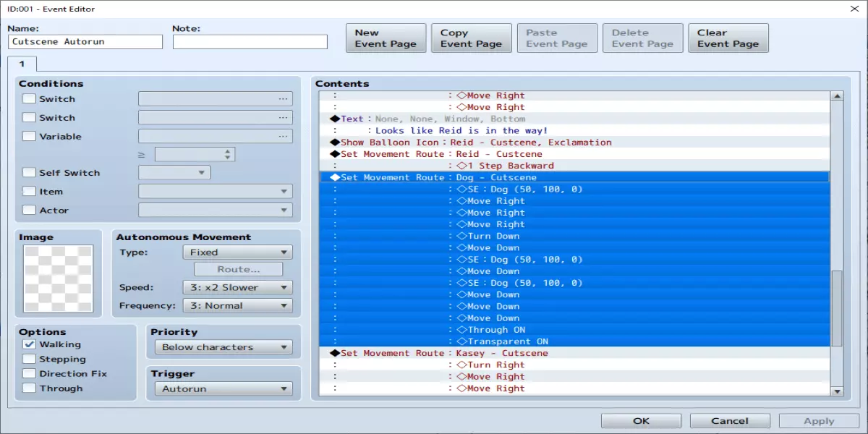Viewport: 868px width, 434px height.
Task: Enable the Through option checkbox
Action: [x=29, y=388]
